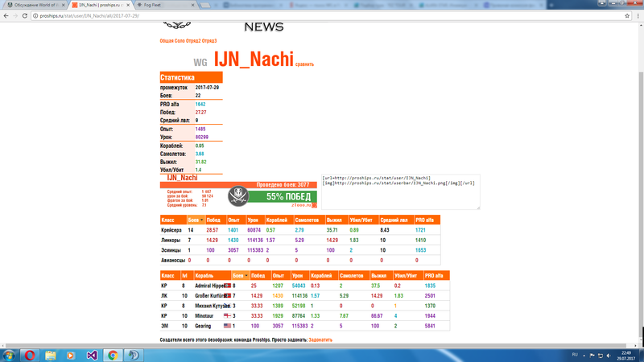Click the horizontal page scrollbar

point(316,346)
